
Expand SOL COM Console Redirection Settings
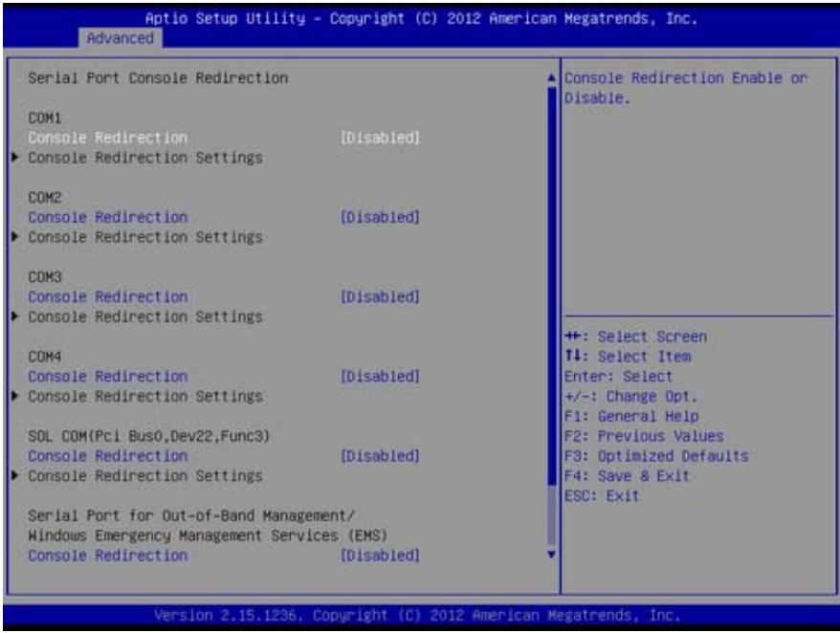145,476
